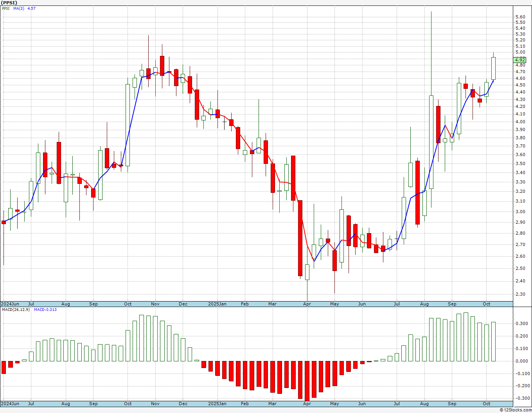Click the 0.200 MACD axis label

click(x=521, y=336)
